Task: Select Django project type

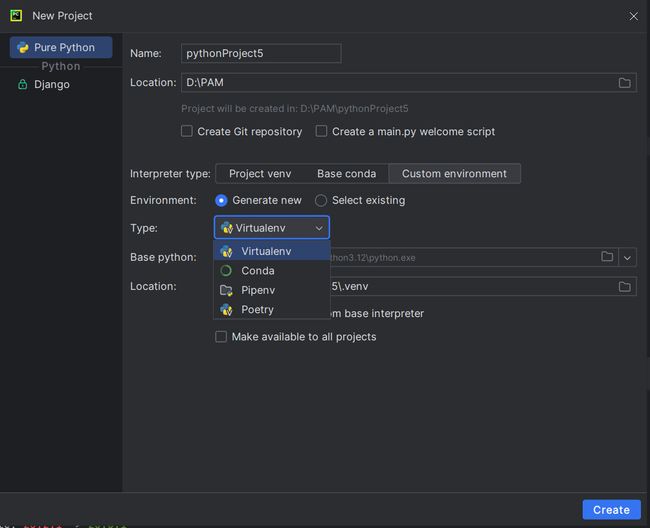Action: (x=44, y=84)
